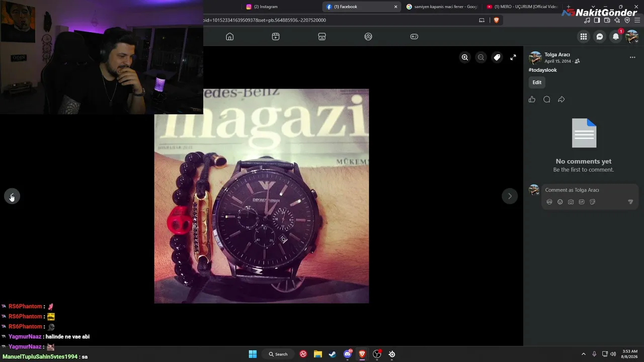Insert an emoji in the comment
The width and height of the screenshot is (644, 362).
[560, 202]
